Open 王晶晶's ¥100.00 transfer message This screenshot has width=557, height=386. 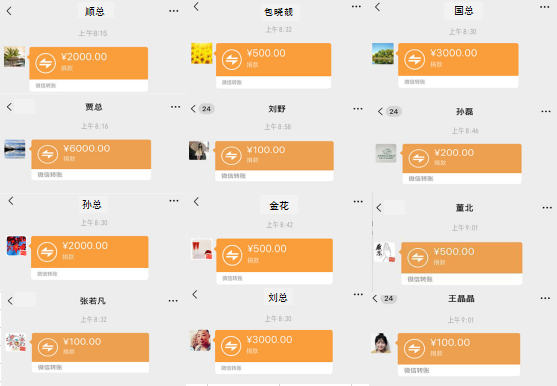[459, 354]
